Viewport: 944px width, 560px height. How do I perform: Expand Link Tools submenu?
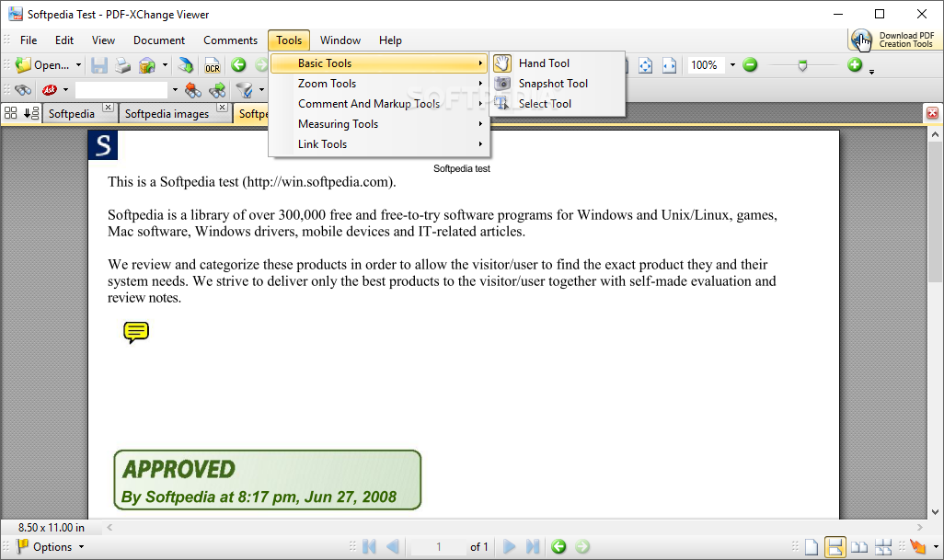coord(379,144)
